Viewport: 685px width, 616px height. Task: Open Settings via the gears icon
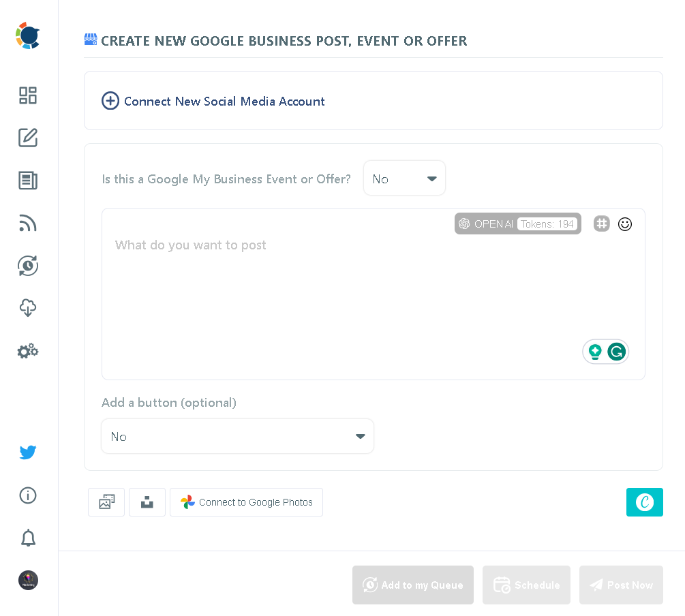[x=28, y=351]
